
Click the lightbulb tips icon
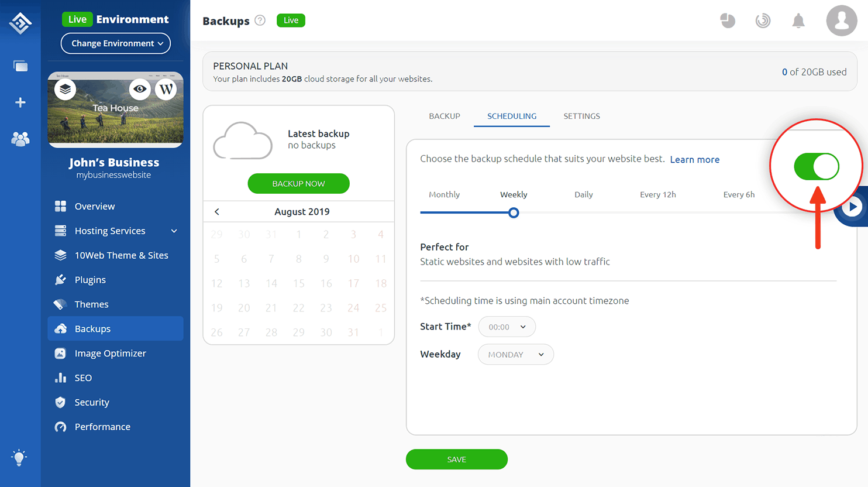tap(19, 457)
